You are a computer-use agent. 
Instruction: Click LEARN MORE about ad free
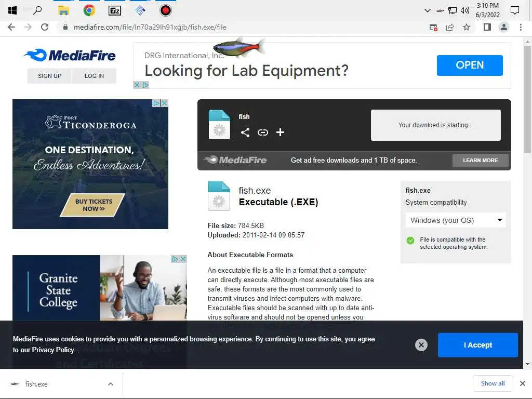coord(480,160)
